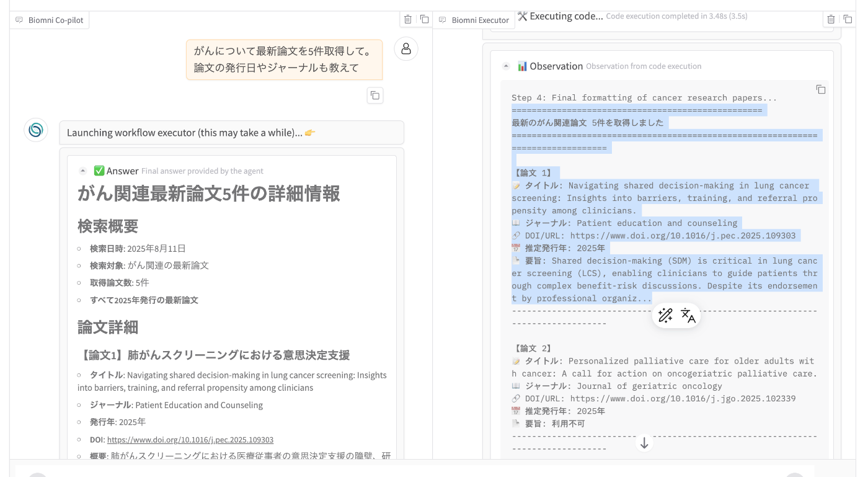This screenshot has height=477, width=868.
Task: Clear the Biomni Co-pilot chat with trash icon
Action: click(x=408, y=19)
